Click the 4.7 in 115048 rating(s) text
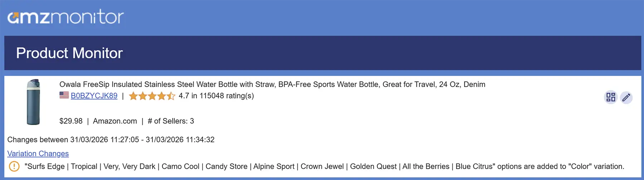Image resolution: width=644 pixels, height=180 pixels. (x=216, y=96)
